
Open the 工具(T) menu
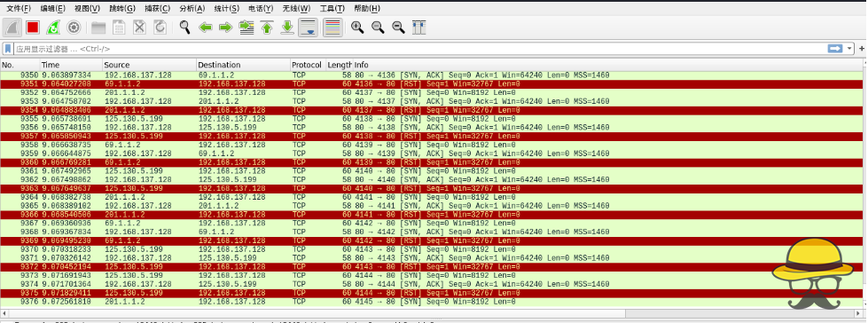tap(332, 8)
